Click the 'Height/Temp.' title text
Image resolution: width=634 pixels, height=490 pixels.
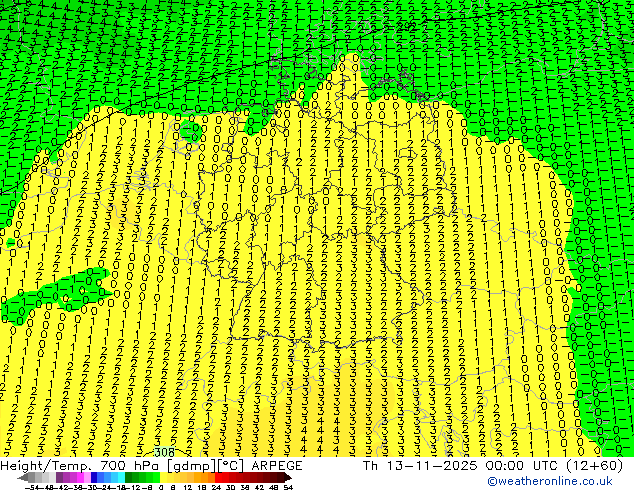coord(46,466)
